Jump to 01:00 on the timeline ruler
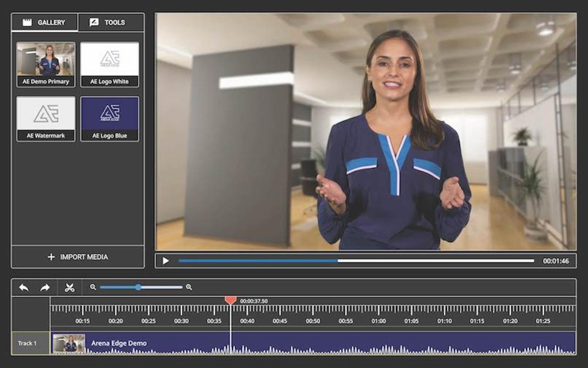Image resolution: width=588 pixels, height=368 pixels. pos(379,321)
